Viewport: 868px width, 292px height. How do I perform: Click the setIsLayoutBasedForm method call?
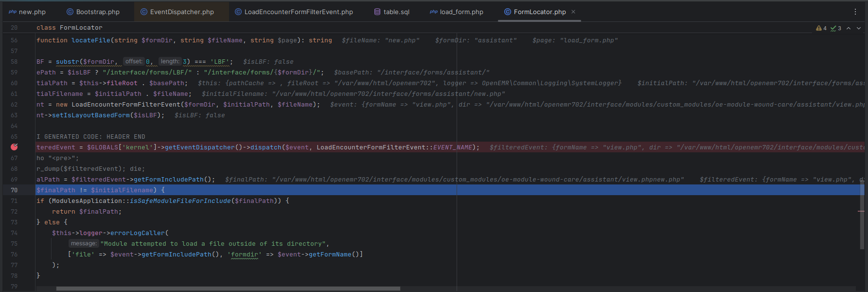pos(91,115)
